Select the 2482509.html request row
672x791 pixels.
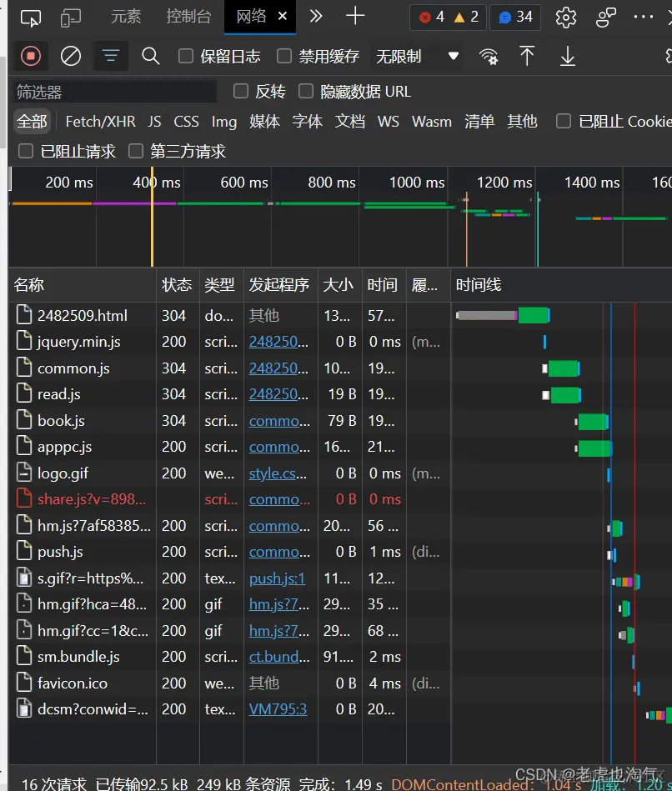pos(340,316)
